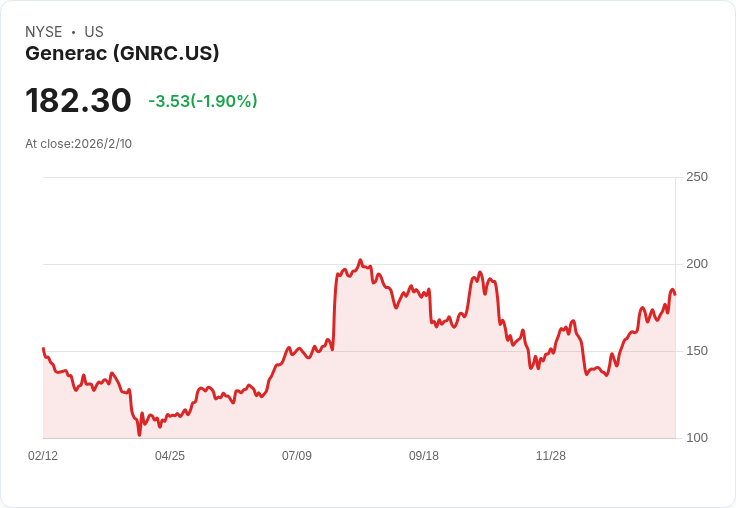The height and width of the screenshot is (508, 736).
Task: Click the 200 y-axis label
Action: click(x=697, y=264)
